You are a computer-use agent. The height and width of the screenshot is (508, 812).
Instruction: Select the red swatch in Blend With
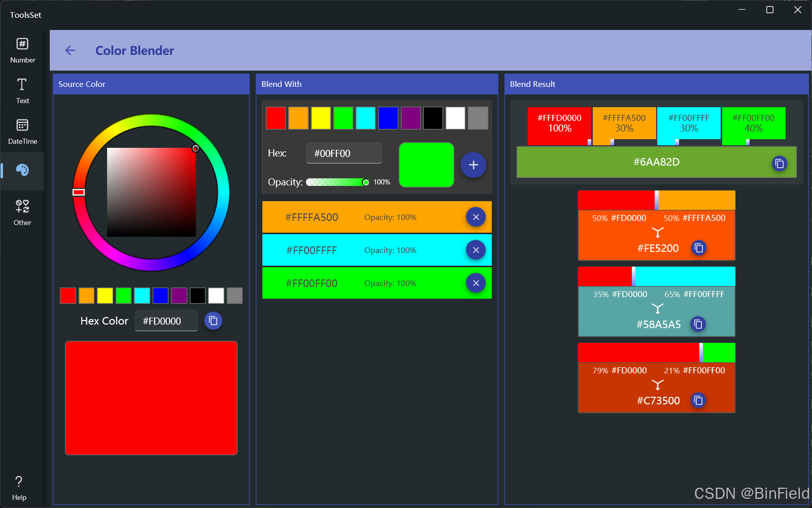coord(276,118)
